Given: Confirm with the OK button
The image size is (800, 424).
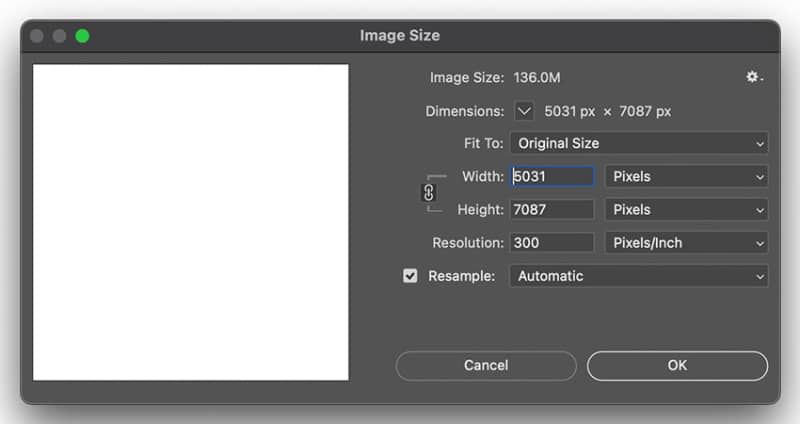Looking at the screenshot, I should coord(677,365).
